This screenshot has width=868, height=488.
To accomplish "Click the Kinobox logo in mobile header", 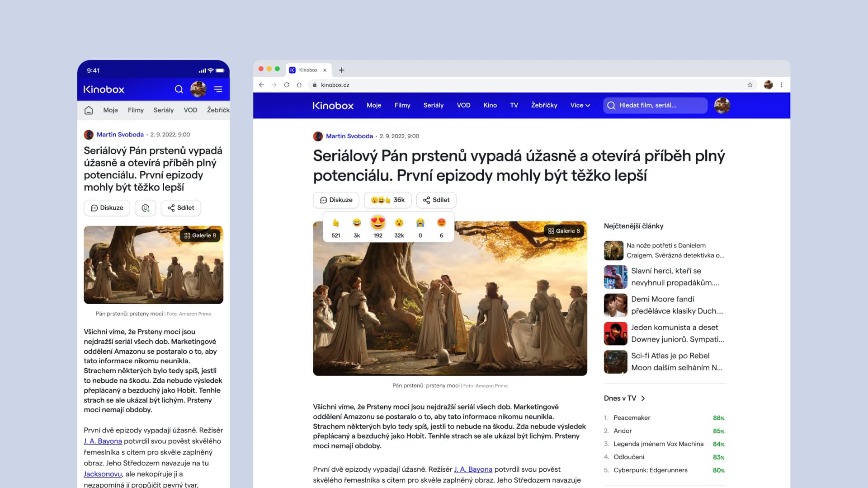I will pos(104,89).
